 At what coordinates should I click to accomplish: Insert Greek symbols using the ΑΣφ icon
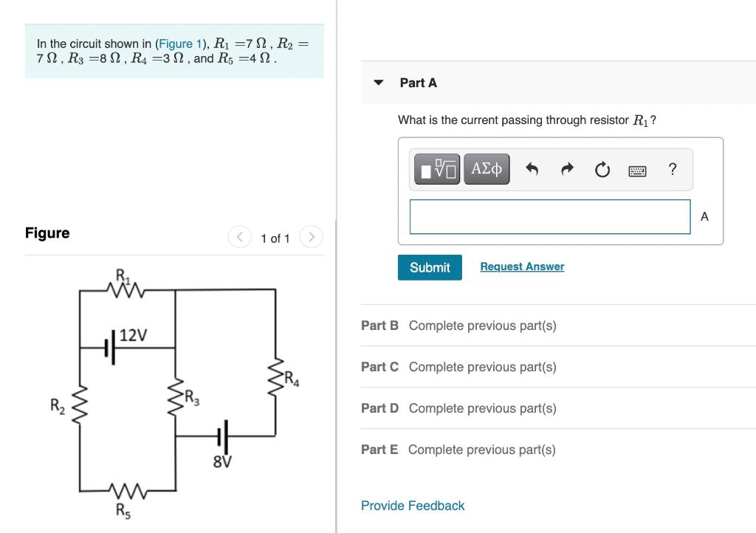point(486,168)
